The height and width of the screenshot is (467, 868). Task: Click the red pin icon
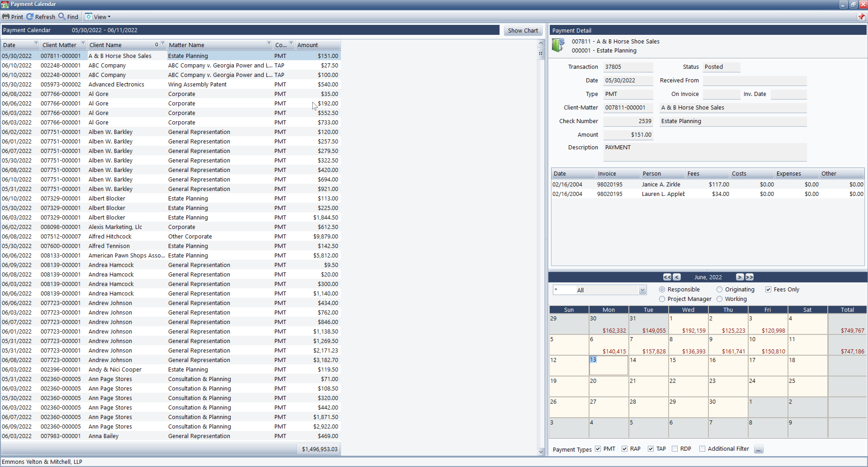[861, 17]
